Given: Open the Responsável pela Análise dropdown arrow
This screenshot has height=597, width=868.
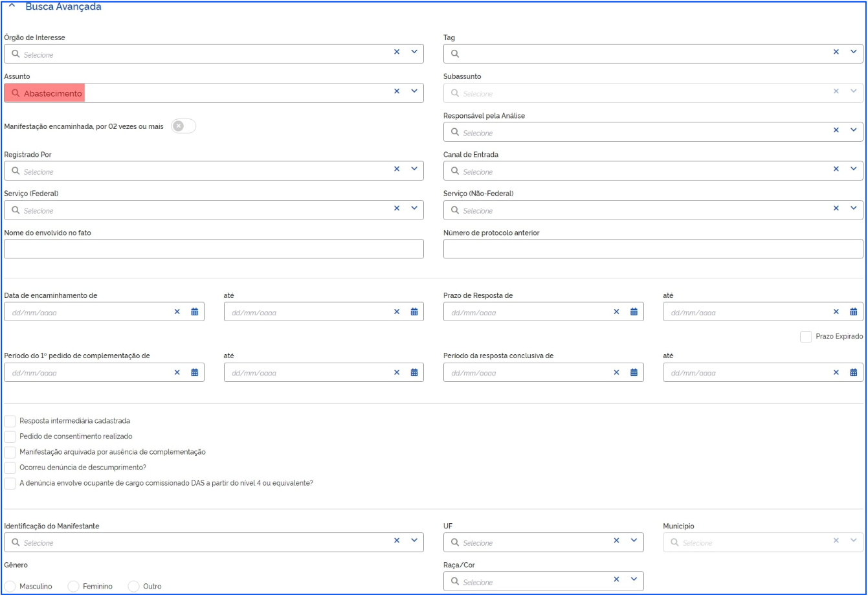Looking at the screenshot, I should click(x=853, y=130).
